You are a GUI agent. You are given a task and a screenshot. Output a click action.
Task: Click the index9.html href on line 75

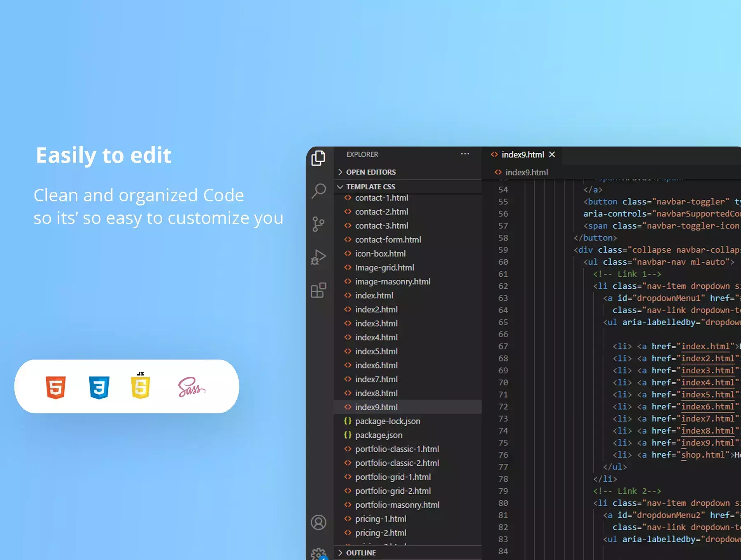tap(708, 443)
